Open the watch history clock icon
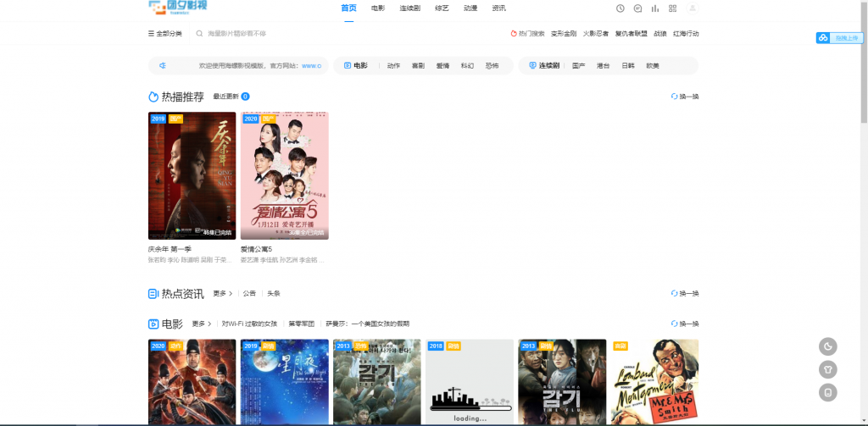Viewport: 868px width, 426px height. pyautogui.click(x=620, y=8)
